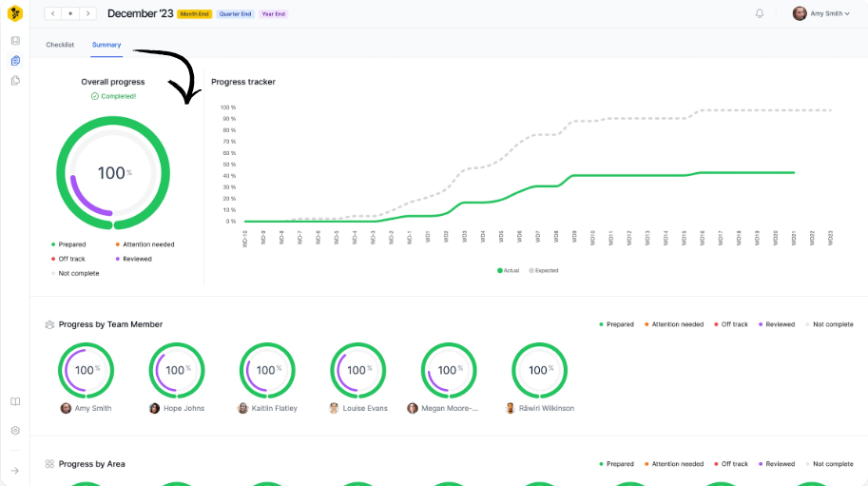The image size is (868, 486).
Task: Click Attention needed in Team Member legend
Action: (674, 324)
